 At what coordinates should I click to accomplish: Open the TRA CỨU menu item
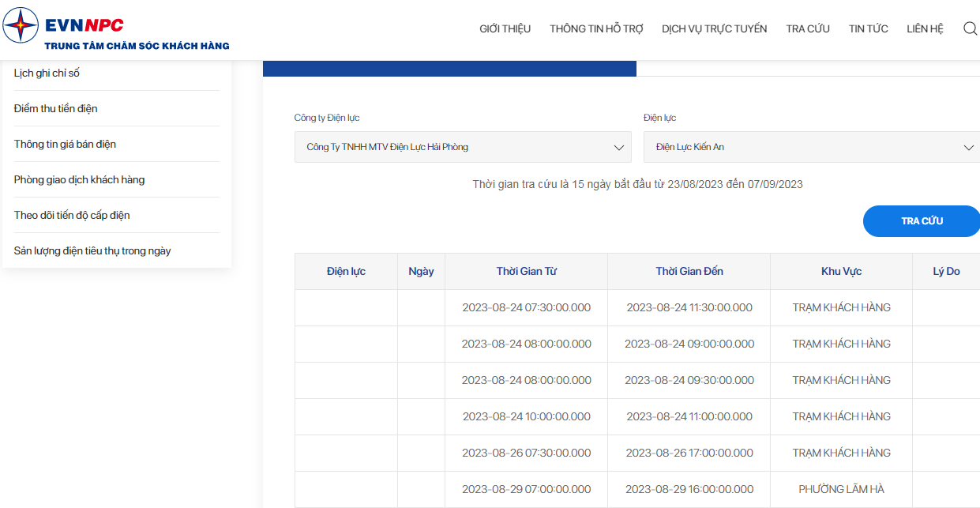[808, 28]
